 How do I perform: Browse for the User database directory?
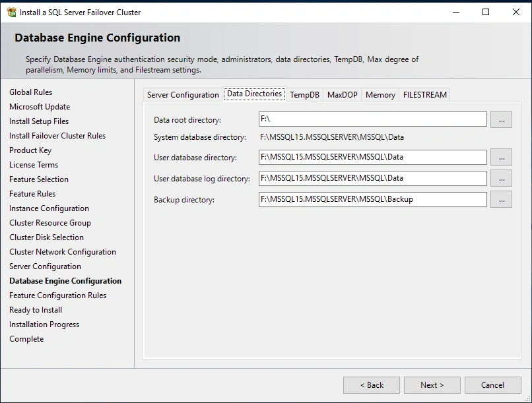[501, 158]
